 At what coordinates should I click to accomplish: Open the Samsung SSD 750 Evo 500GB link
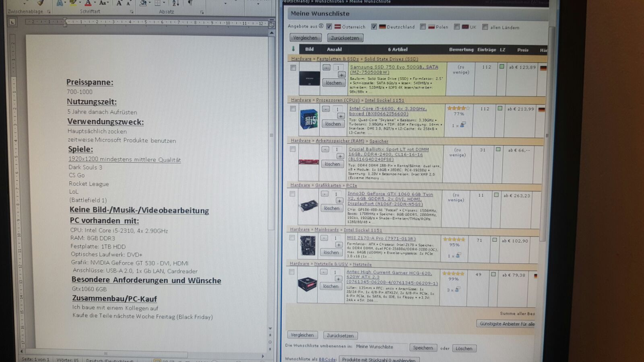click(x=394, y=70)
